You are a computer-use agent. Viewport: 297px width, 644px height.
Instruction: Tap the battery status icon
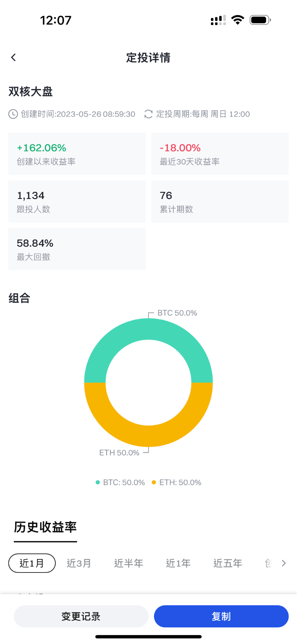(x=260, y=20)
